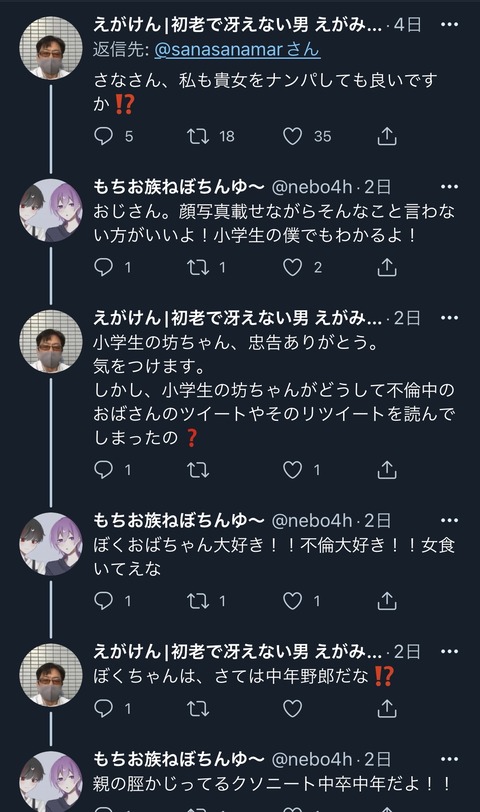The width and height of the screenshot is (480, 812).
Task: Like the tweet showing 35 likes
Action: [293, 136]
